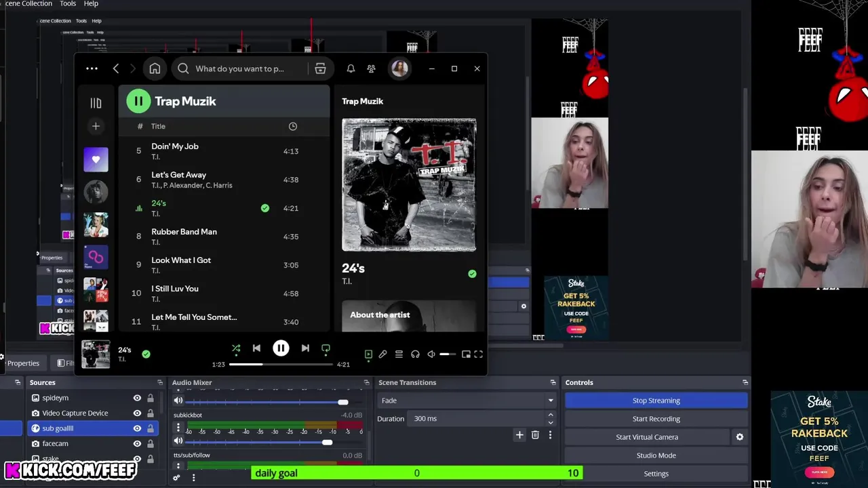Image resolution: width=868 pixels, height=488 pixels.
Task: Sort tracks by duration clock icon
Action: pyautogui.click(x=292, y=126)
